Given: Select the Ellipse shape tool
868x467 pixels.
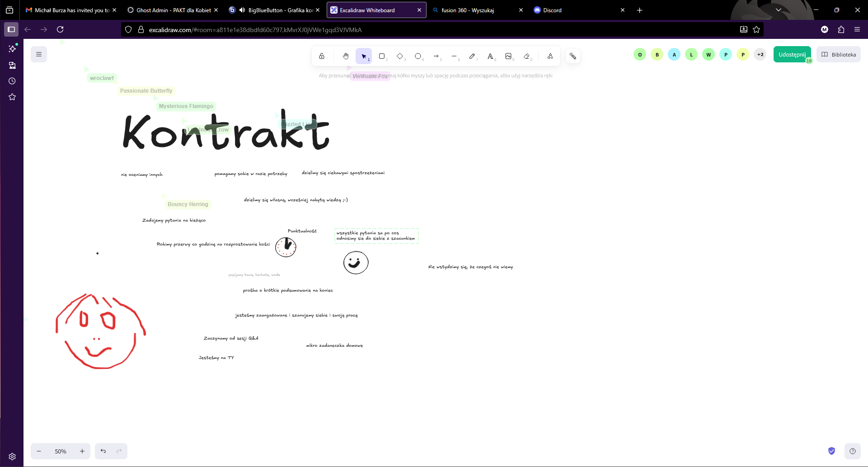Looking at the screenshot, I should coord(418,56).
